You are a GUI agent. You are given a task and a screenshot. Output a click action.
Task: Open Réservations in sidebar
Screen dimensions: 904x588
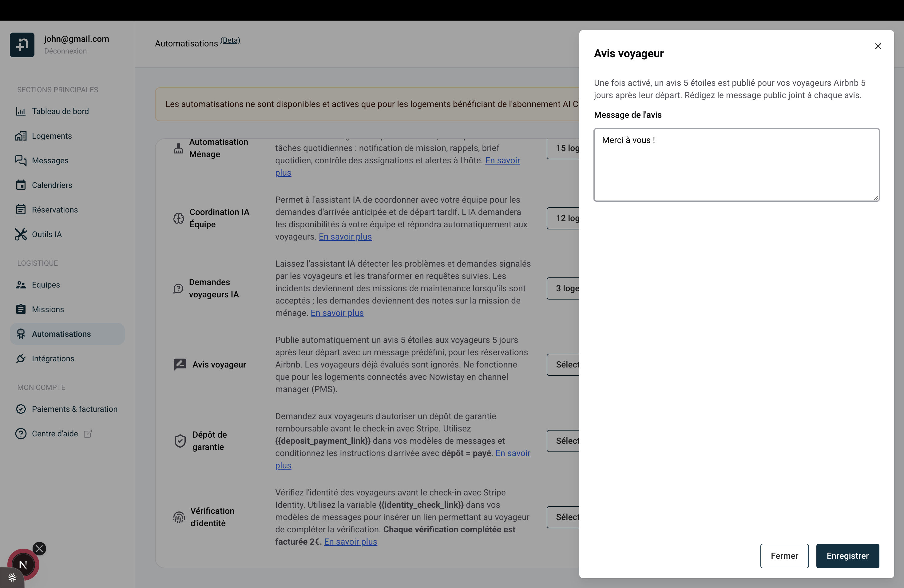pos(67,210)
